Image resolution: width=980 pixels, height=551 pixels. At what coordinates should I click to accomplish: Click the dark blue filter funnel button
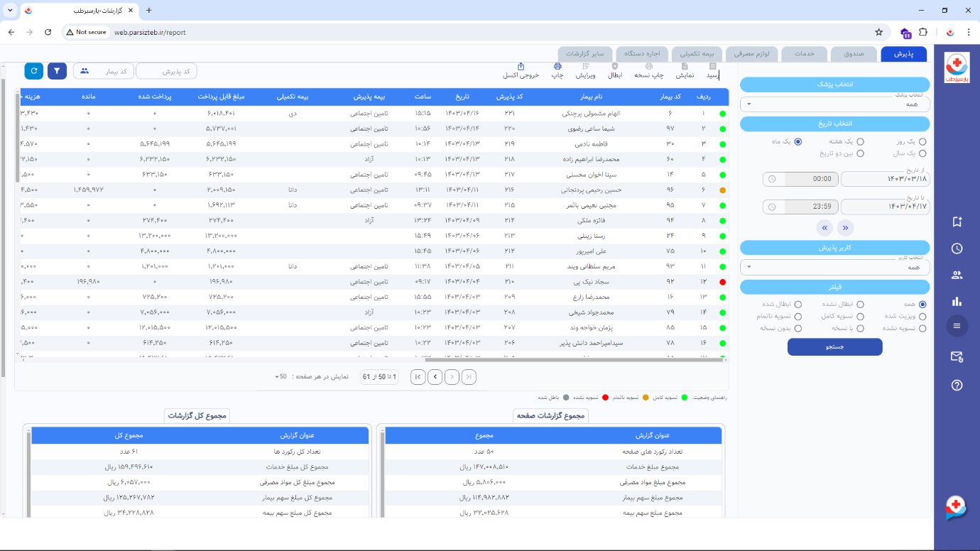point(57,71)
